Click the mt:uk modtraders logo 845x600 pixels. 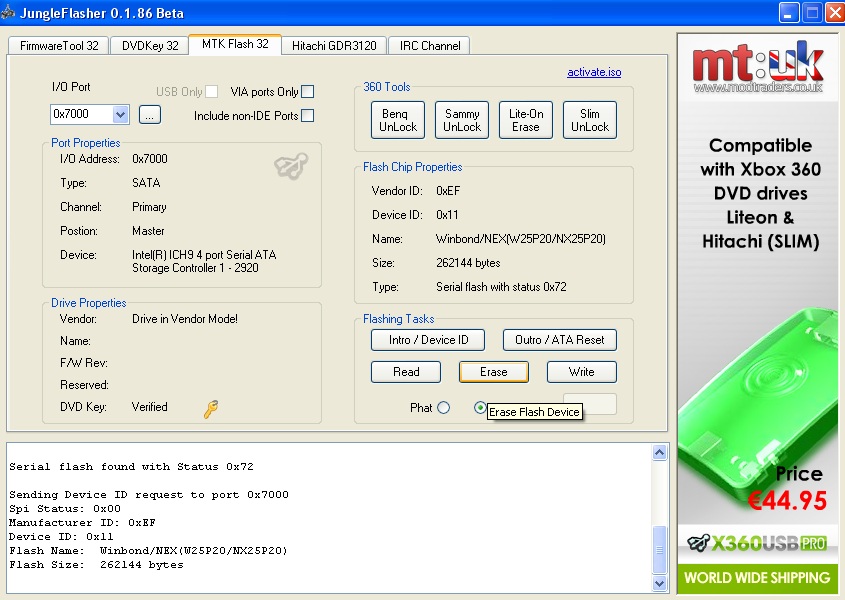coord(758,67)
